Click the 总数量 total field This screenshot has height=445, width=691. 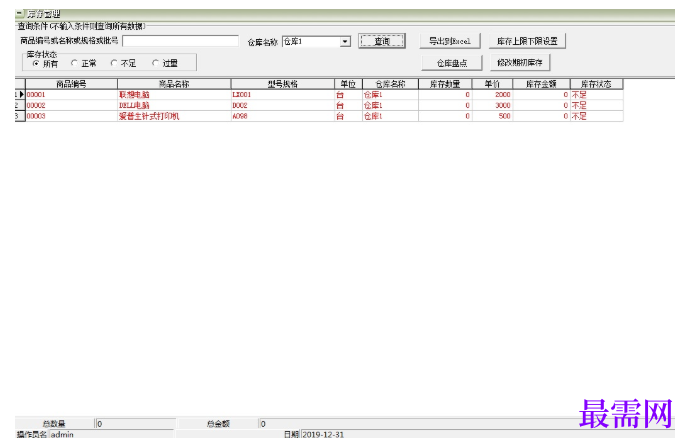click(135, 423)
